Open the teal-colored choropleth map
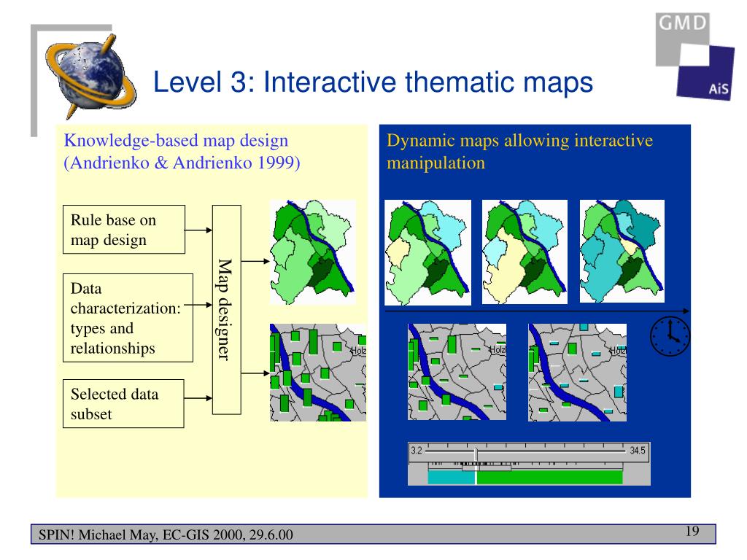The image size is (747, 560). coord(622,251)
